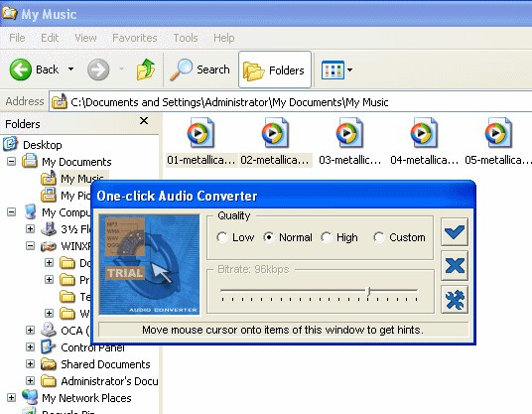The image size is (532, 414).
Task: Open the File menu
Action: tap(17, 38)
